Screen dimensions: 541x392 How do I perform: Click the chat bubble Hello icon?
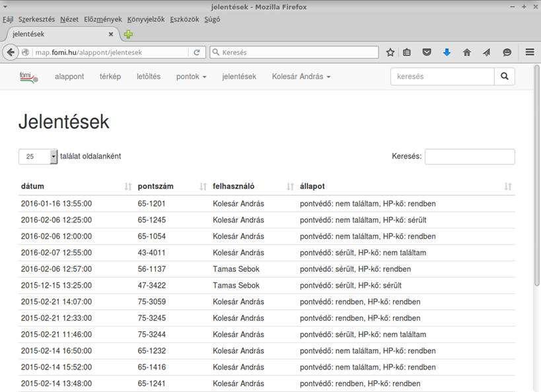tap(507, 52)
